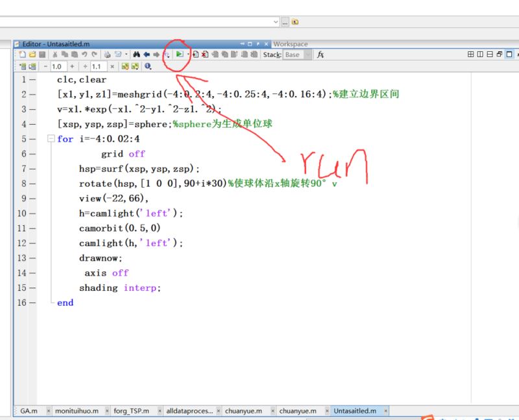
Task: Click evaluate cell and advance icon
Action: [x=32, y=67]
